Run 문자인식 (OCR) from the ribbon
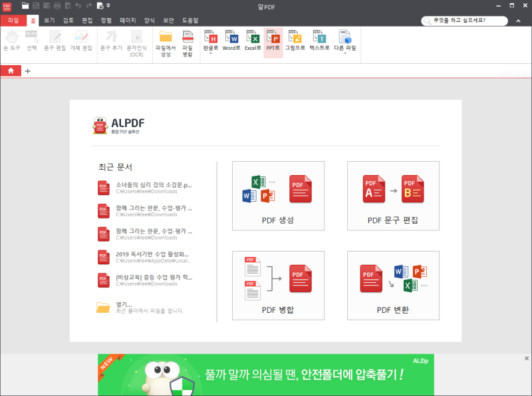Image resolution: width=532 pixels, height=396 pixels. point(137,43)
